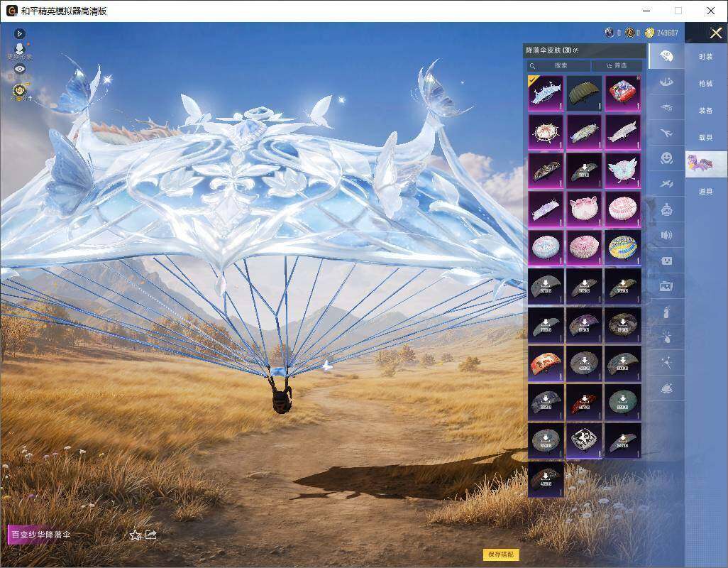Open the spray can category icon
The image size is (728, 568).
(666, 312)
